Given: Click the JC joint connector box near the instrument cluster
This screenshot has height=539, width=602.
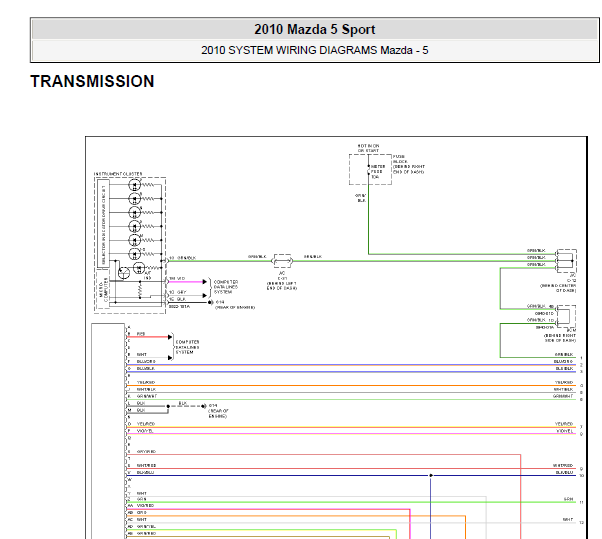Looking at the screenshot, I should [x=282, y=261].
